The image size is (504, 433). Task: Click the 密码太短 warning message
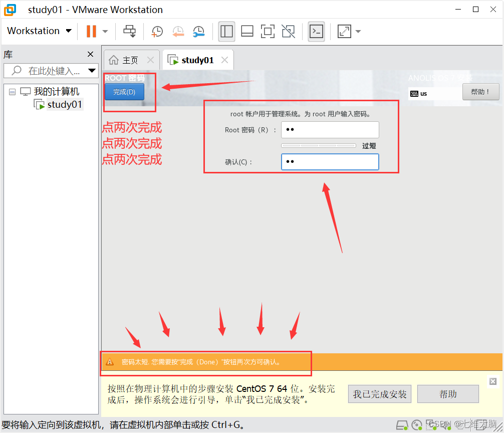201,362
